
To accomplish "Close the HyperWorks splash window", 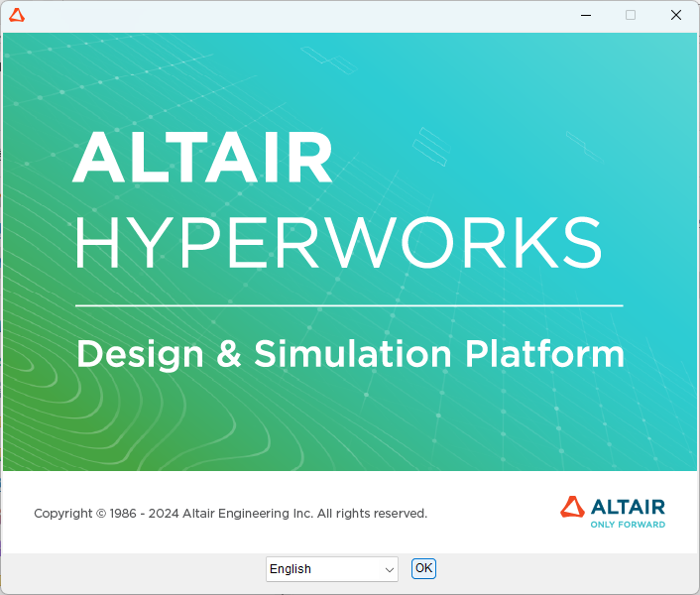I will point(676,15).
